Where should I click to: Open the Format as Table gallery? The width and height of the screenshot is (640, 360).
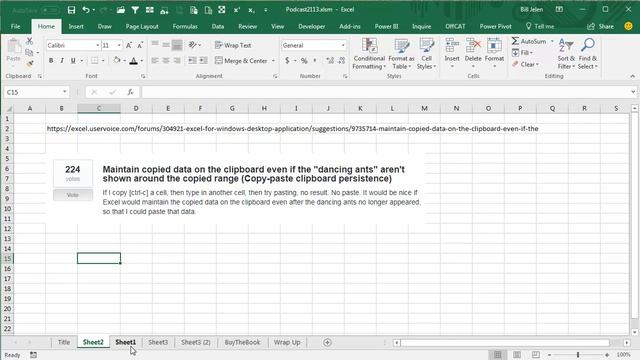pyautogui.click(x=401, y=54)
